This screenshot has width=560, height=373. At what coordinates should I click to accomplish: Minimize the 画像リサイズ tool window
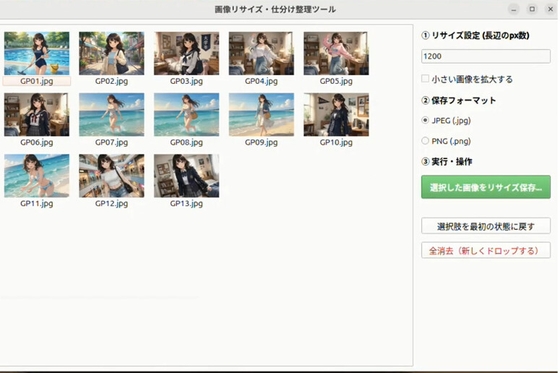pos(514,9)
